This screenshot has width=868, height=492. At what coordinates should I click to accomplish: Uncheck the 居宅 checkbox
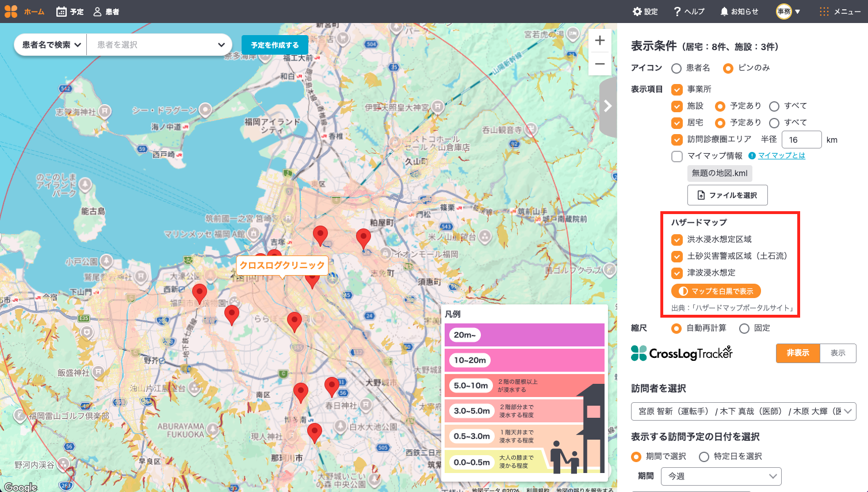tap(677, 123)
